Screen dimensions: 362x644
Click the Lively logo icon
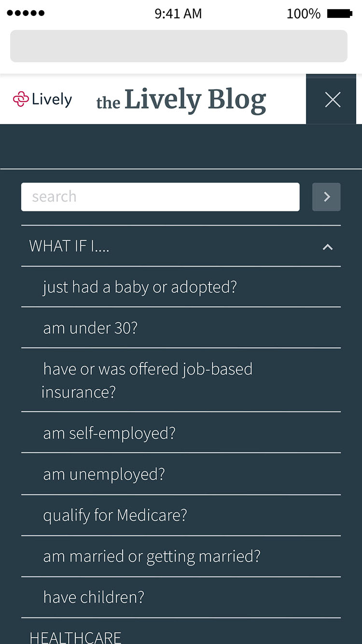pos(21,99)
